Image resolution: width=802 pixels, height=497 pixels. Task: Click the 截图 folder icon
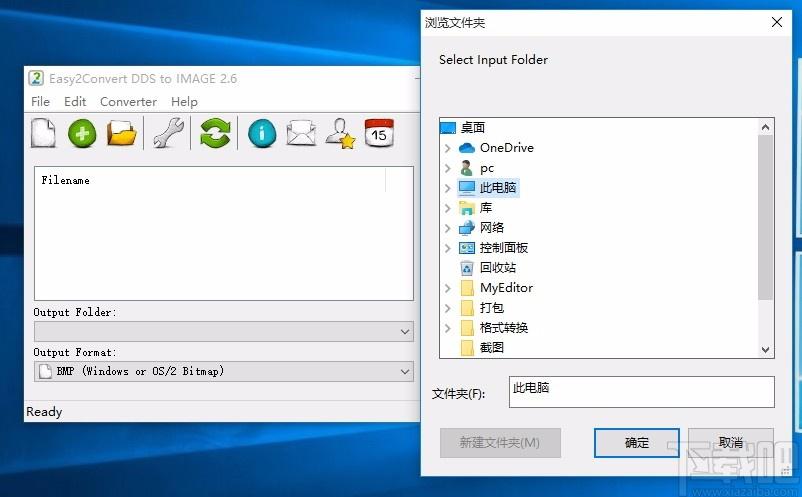[466, 348]
